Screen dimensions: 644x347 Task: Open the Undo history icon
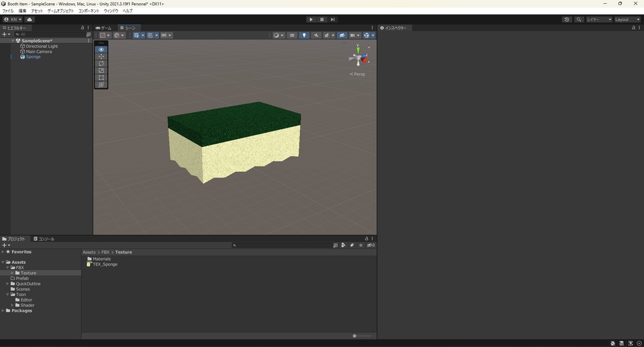click(567, 20)
